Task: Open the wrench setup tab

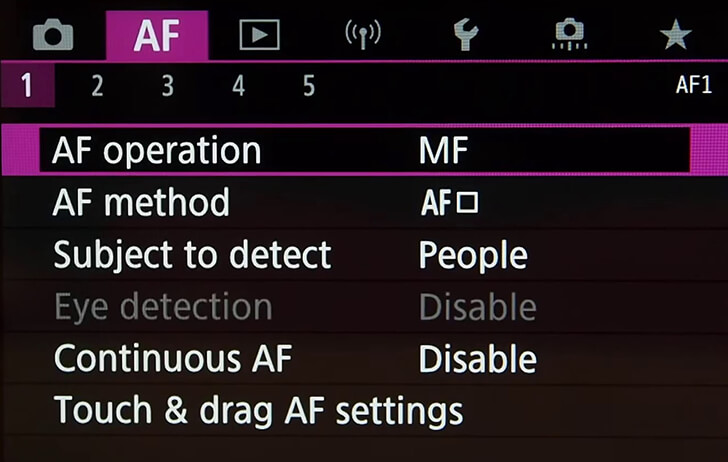Action: pos(465,35)
